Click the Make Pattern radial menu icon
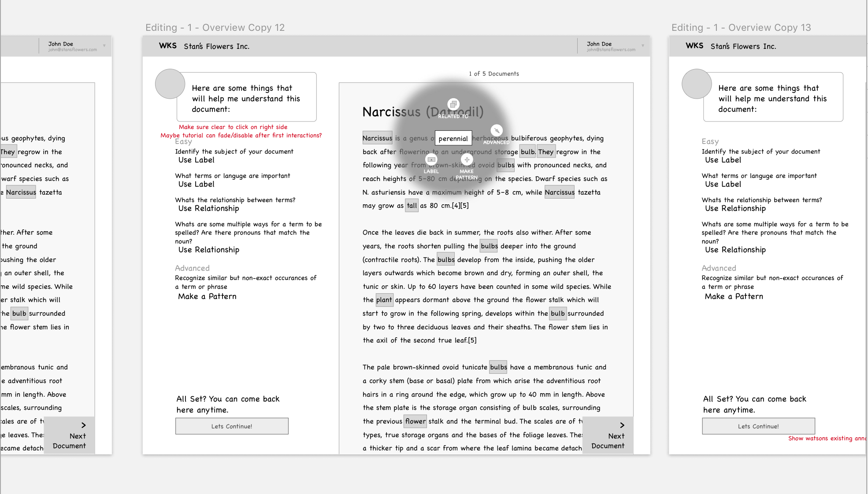The image size is (868, 494). [467, 159]
